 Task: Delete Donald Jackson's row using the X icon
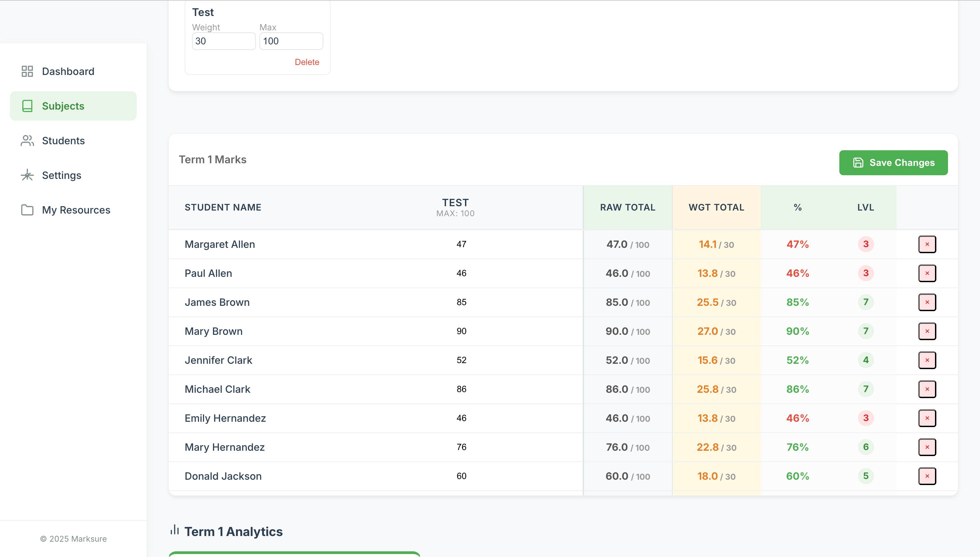[927, 476]
